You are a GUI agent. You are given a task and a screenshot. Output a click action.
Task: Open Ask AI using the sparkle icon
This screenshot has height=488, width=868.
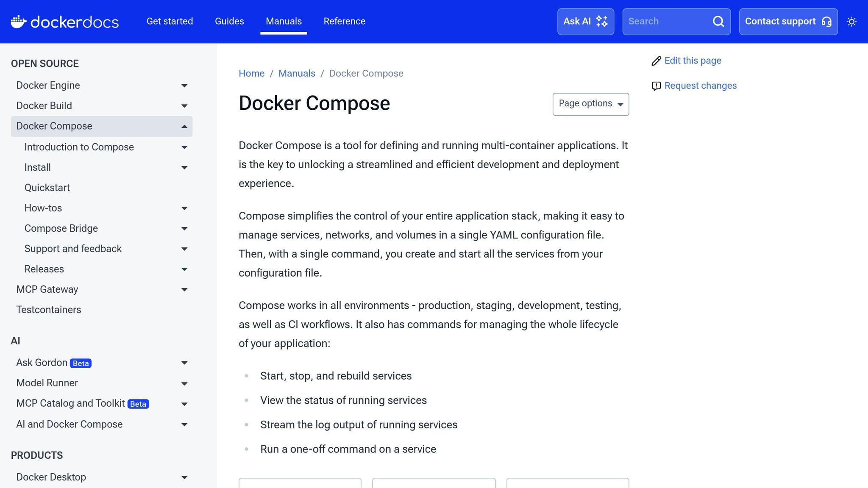tap(601, 21)
